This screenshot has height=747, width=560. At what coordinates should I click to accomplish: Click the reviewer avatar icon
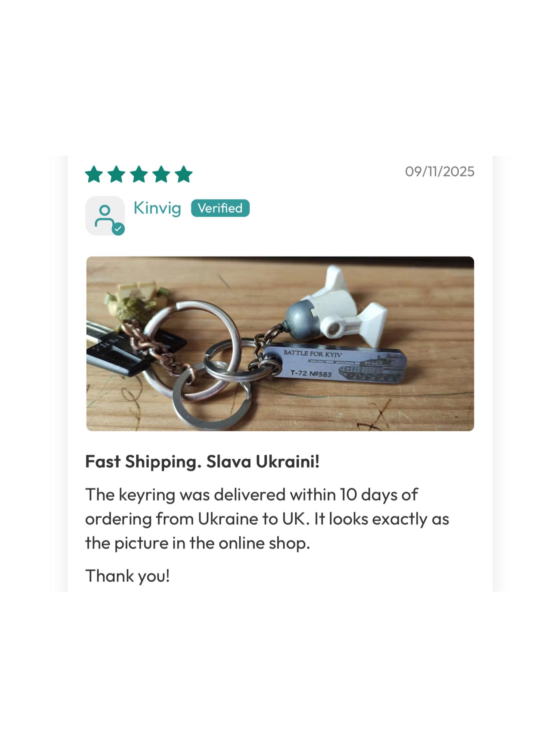point(105,216)
